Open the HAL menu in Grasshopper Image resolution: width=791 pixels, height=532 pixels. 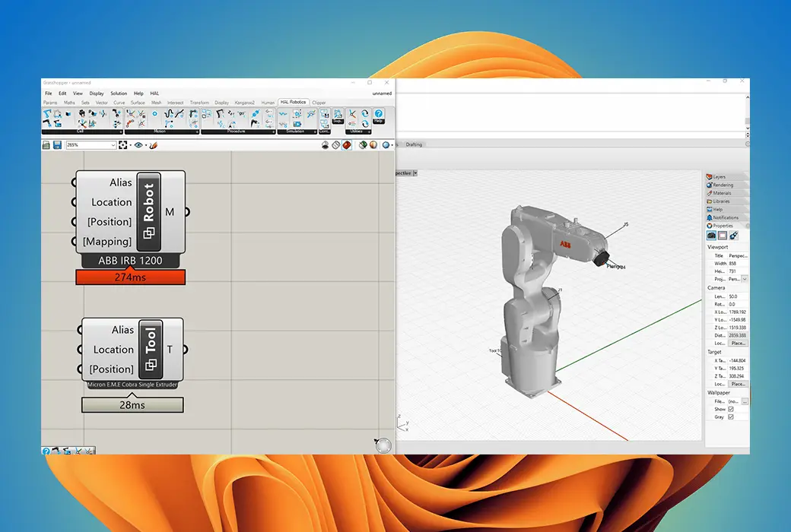(154, 93)
